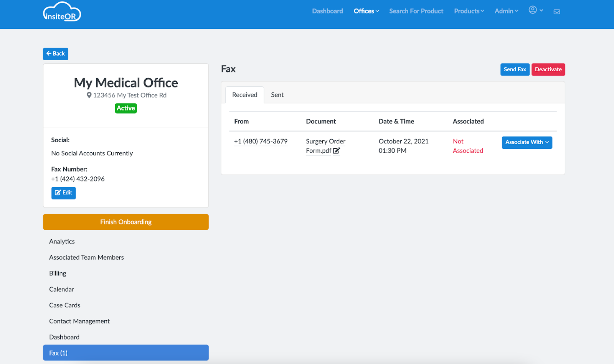
Task: Click the Document column header
Action: 321,121
